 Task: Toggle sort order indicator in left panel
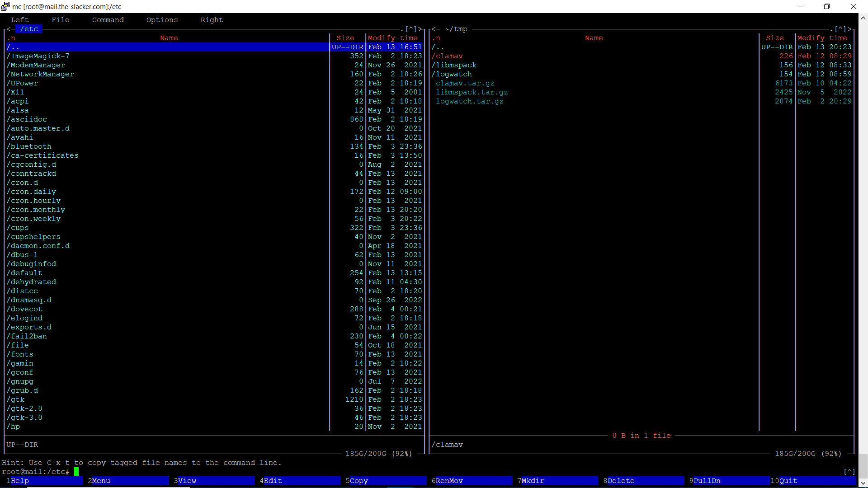click(x=11, y=38)
